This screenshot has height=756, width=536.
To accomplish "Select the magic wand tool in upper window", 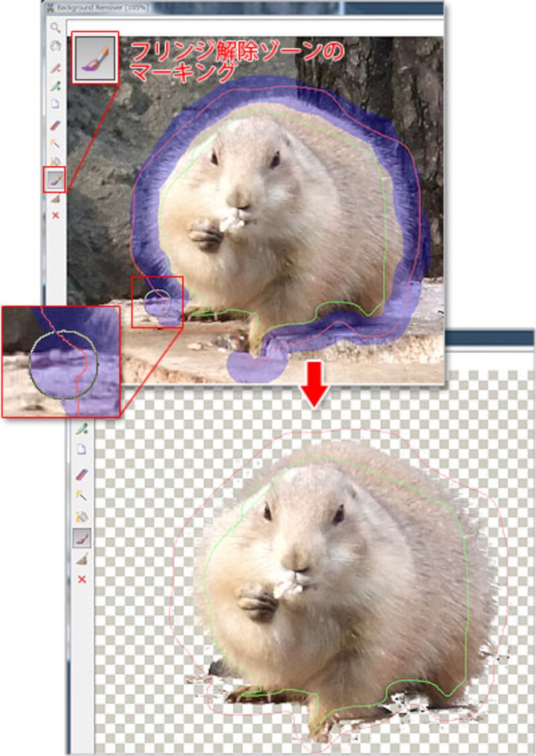I will tap(56, 143).
